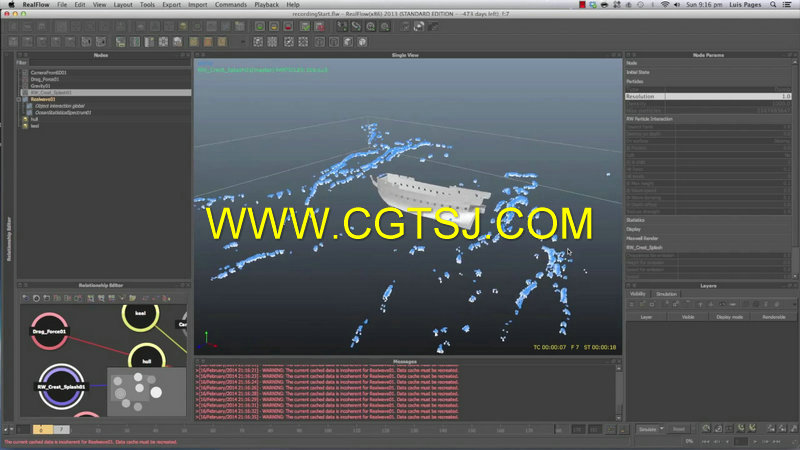
Task: Switch to the Visibility tab in Layers
Action: point(638,294)
